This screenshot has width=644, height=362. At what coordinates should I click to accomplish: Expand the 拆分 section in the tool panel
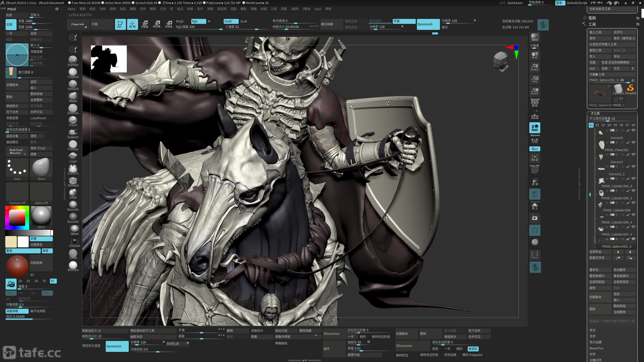(592, 330)
